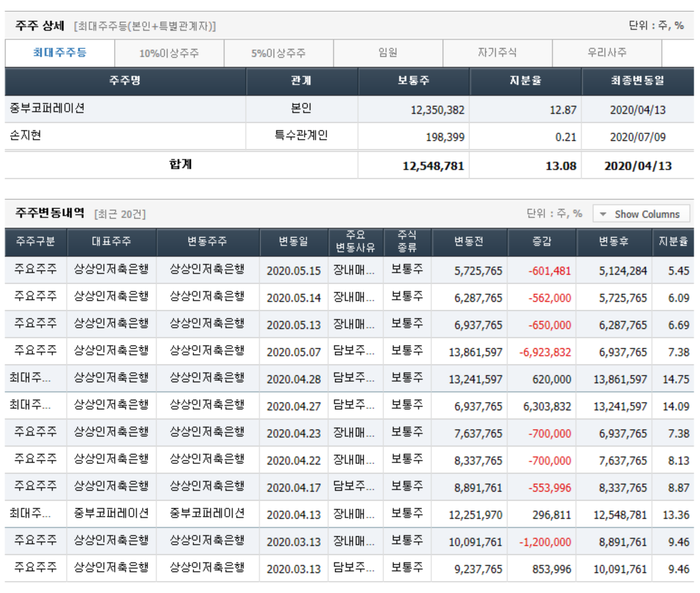Screen dimensions: 700x593
Task: Click the decrease value -562,000
Action: pyautogui.click(x=549, y=298)
